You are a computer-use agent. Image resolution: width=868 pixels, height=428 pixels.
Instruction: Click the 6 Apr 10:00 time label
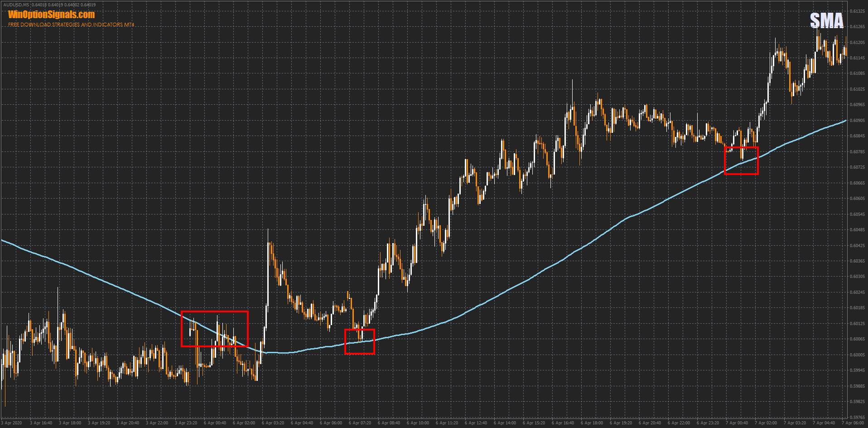[x=418, y=423]
